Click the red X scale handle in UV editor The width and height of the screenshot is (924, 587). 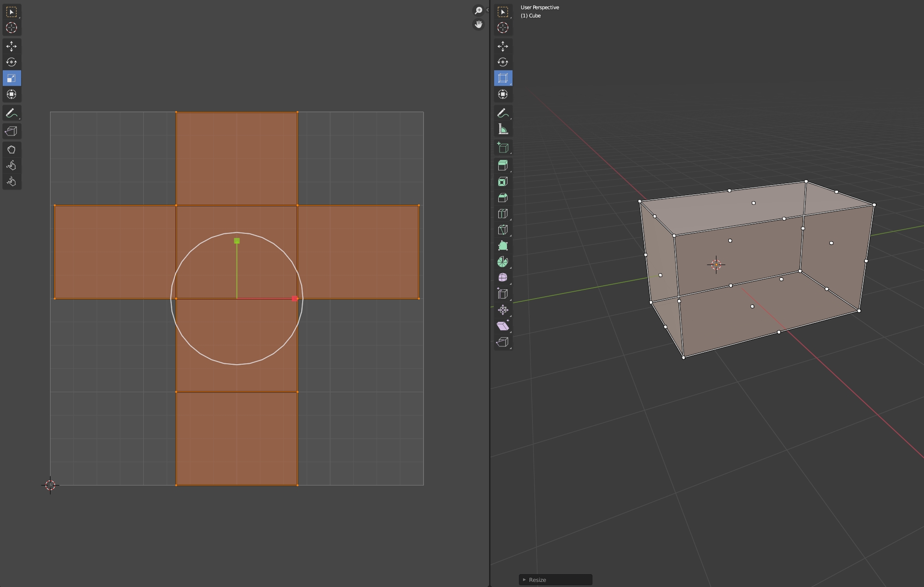point(295,299)
